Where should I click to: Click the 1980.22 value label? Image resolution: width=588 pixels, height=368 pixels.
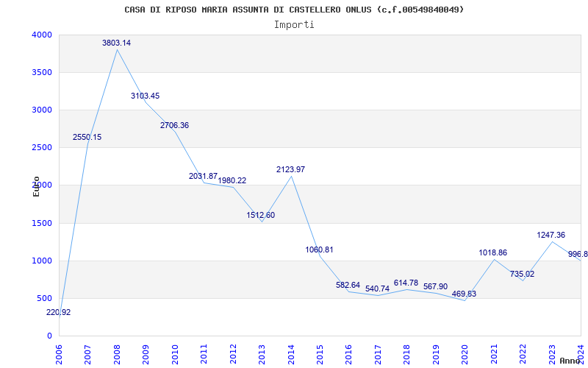pos(232,180)
